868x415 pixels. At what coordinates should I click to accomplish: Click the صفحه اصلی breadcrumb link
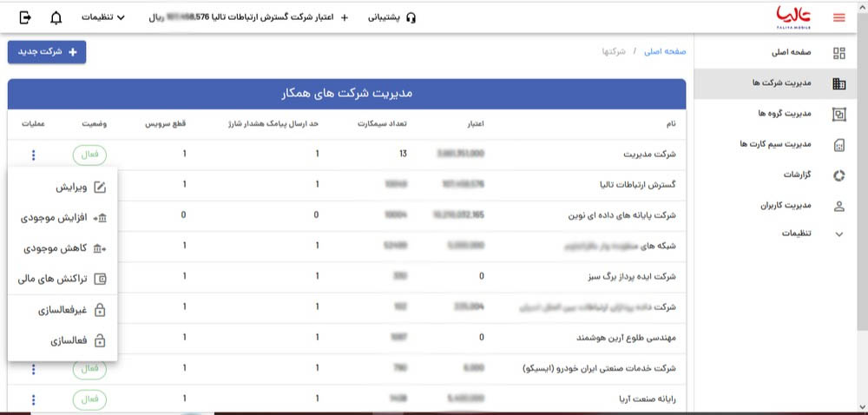pos(663,52)
